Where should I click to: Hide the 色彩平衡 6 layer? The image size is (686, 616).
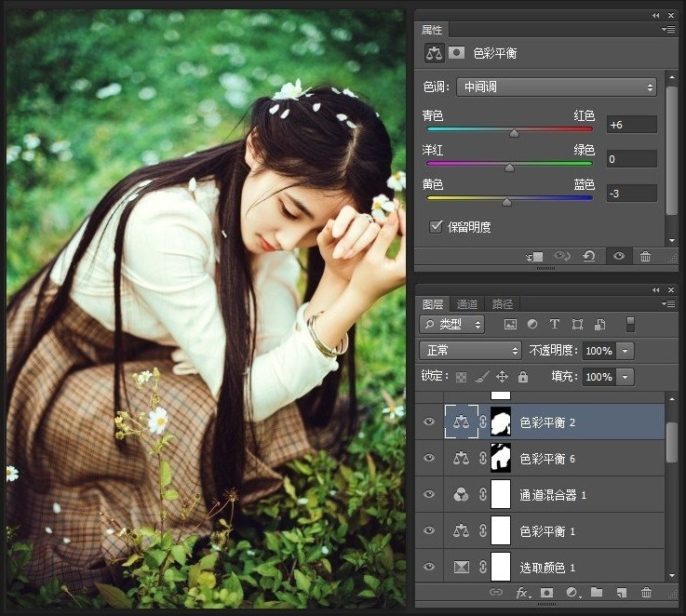429,458
